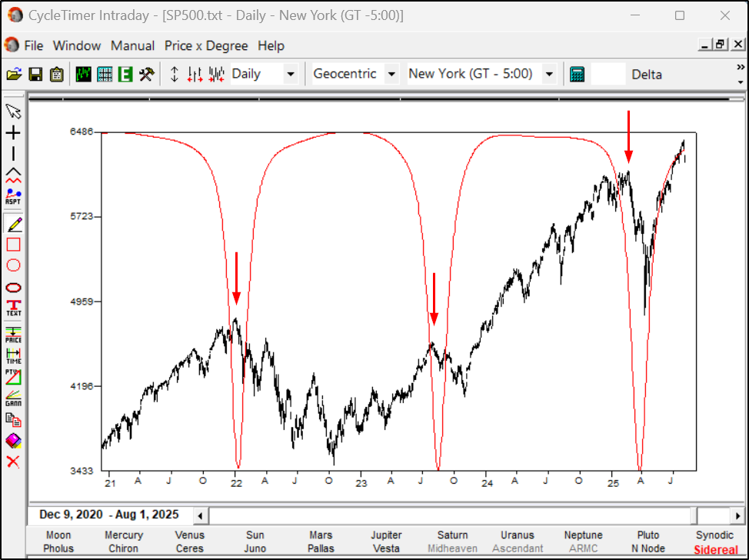749x560 pixels.
Task: Enable the Midheaven cycle toggle
Action: (452, 548)
